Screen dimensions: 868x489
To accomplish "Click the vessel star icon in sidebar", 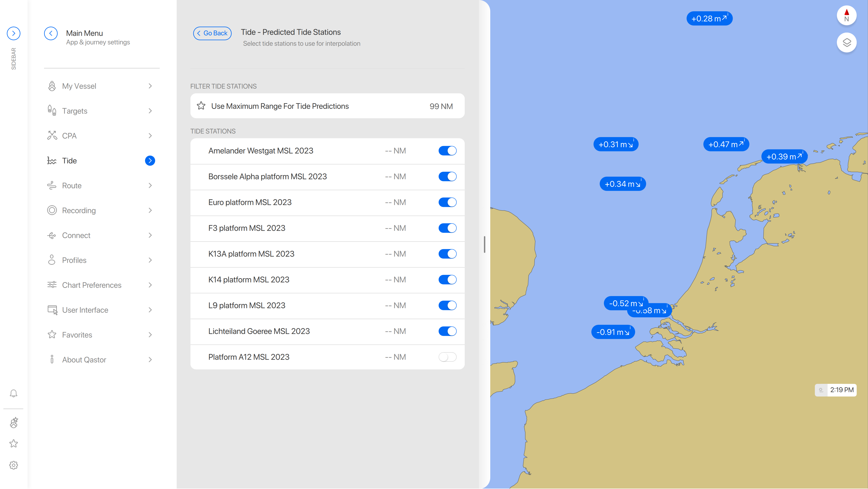I will [14, 422].
